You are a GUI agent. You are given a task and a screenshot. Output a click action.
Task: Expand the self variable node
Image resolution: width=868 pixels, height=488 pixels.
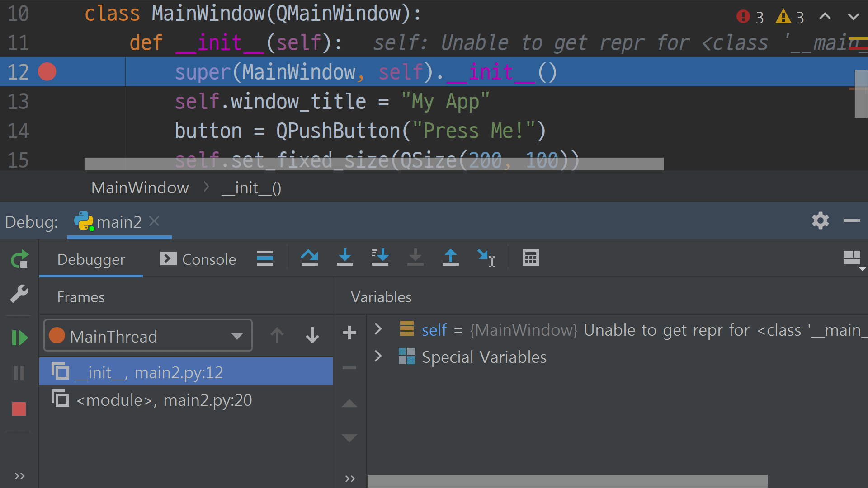378,329
